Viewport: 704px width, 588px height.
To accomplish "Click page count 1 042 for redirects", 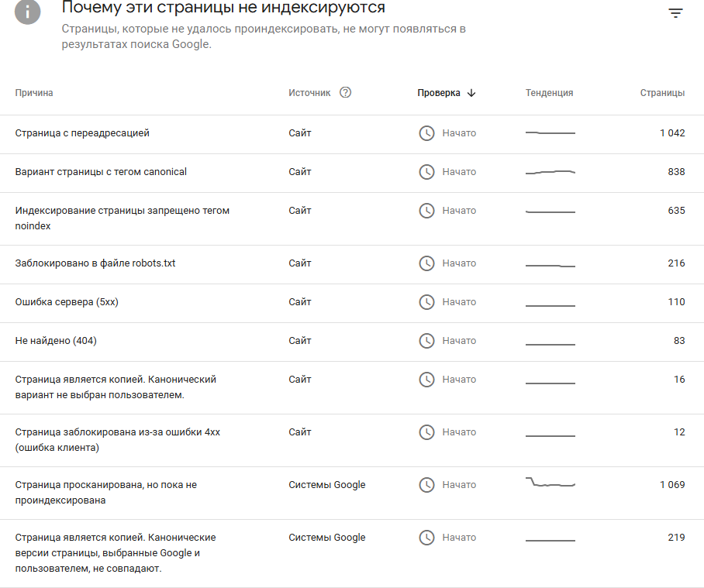I will click(672, 133).
